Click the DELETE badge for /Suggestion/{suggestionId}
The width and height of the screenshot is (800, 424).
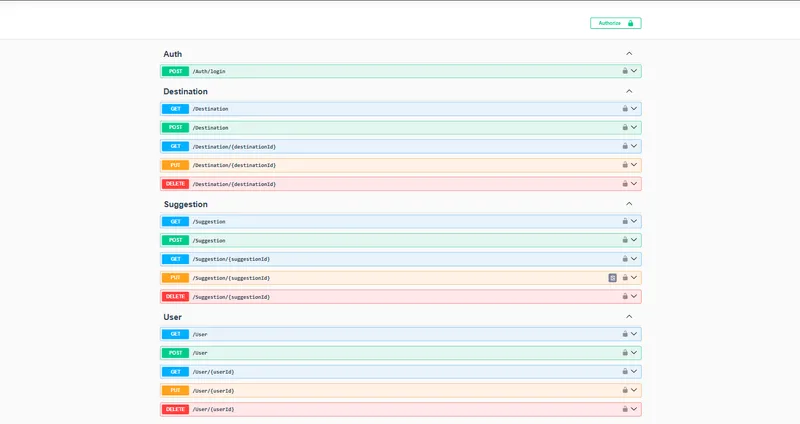[x=176, y=296]
